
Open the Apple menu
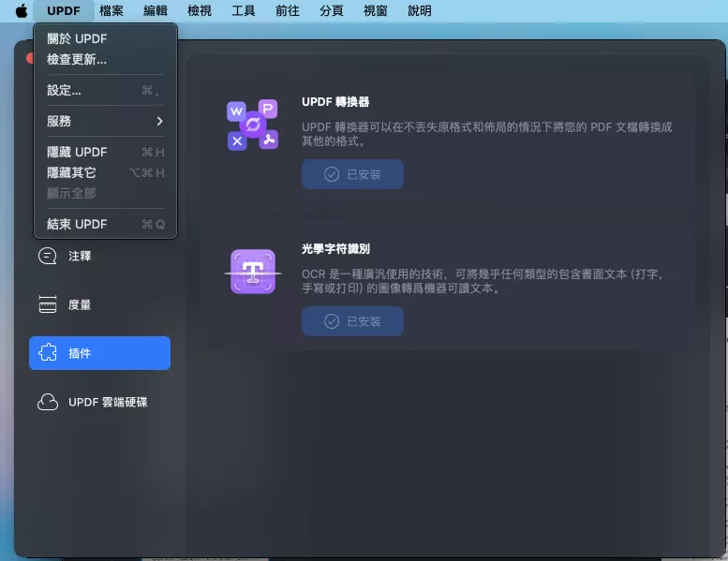point(22,10)
